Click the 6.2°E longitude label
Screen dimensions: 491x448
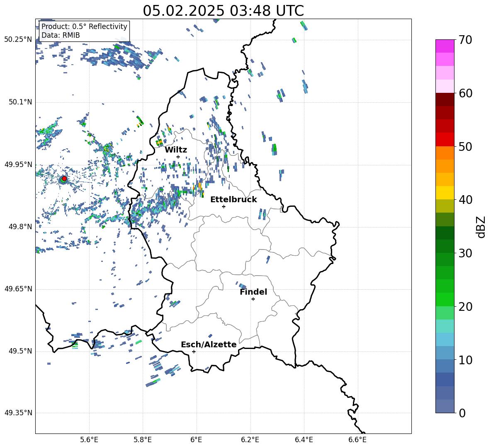pos(250,440)
